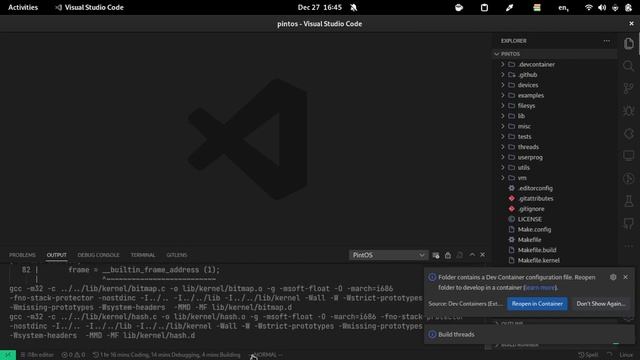
Task: Open the Search view in activity bar
Action: 629,66
